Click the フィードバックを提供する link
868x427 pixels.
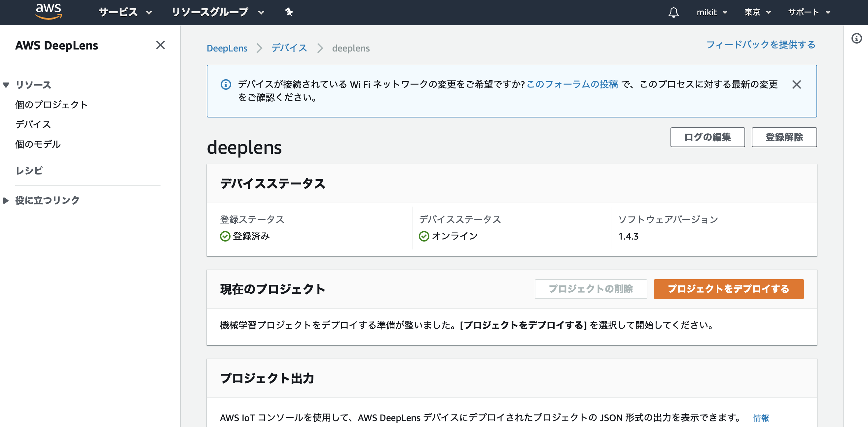tap(761, 45)
